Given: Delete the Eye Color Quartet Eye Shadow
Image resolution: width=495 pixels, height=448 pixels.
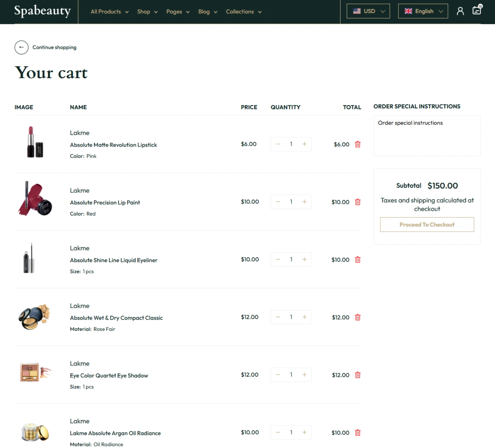Looking at the screenshot, I should pos(357,375).
